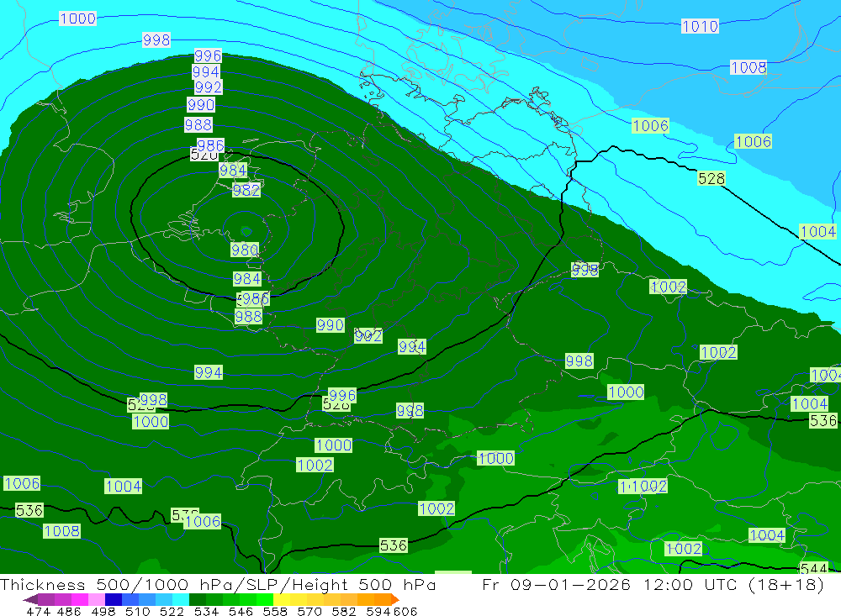Screen dimensions: 841x616
Task: Click the 1010 isobar label
Action: click(700, 26)
